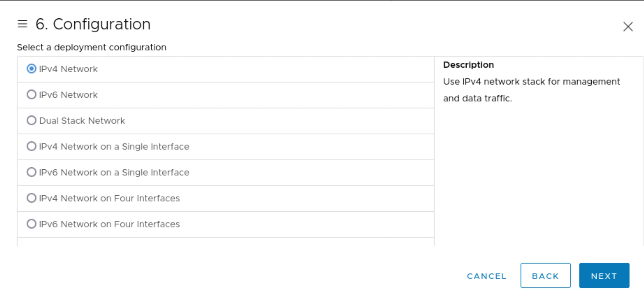The image size is (644, 295).
Task: Open the wizard steps hamburger menu
Action: 22,24
